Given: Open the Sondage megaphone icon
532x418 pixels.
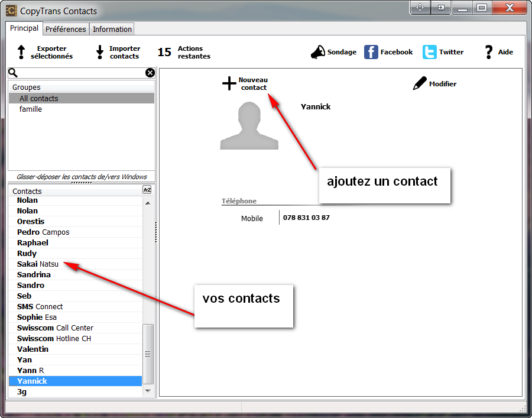Looking at the screenshot, I should tap(318, 52).
